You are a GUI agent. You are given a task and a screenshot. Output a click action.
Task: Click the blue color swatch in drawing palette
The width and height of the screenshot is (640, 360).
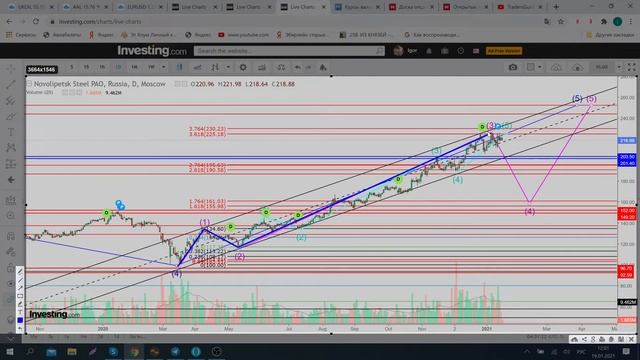click(20, 320)
